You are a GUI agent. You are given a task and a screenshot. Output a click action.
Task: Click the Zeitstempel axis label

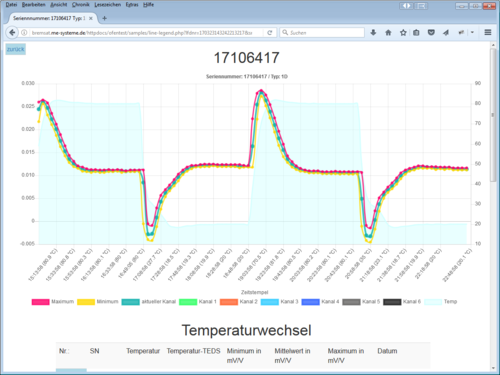click(254, 292)
